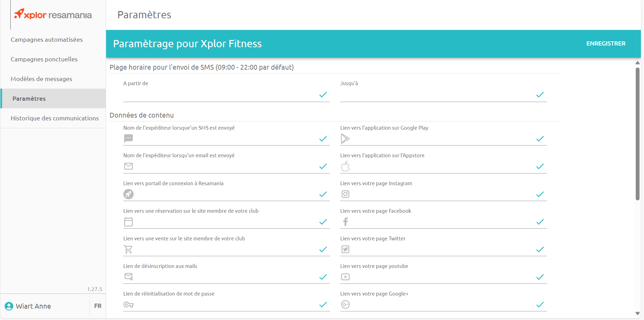The image size is (644, 320).
Task: Switch language via FR button
Action: (98, 306)
